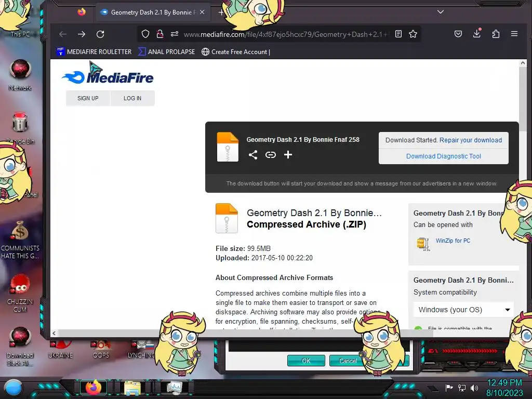Bookmark this page with the star icon

[x=413, y=34]
